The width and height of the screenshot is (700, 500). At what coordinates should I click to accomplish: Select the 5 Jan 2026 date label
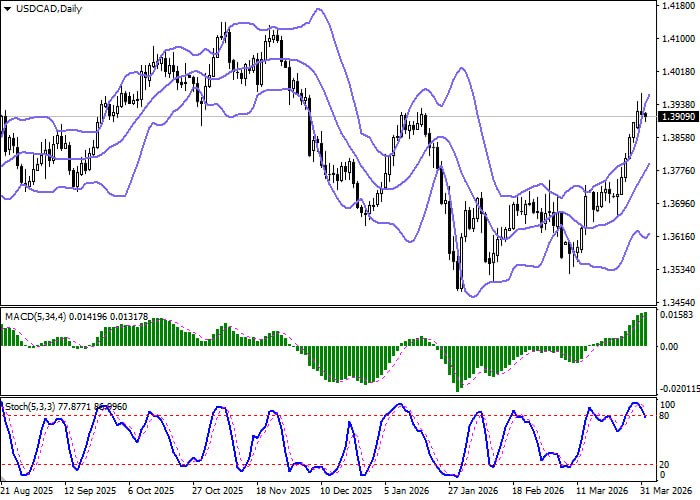404,492
